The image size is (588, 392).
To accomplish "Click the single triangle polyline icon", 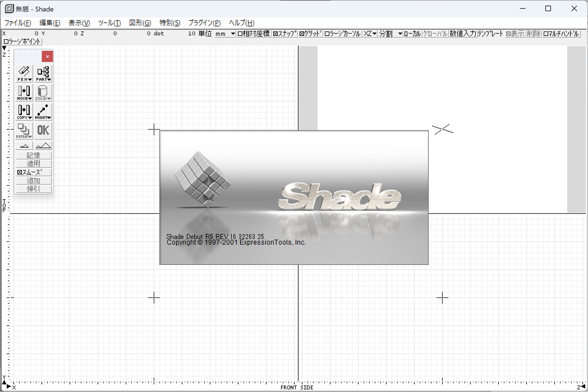I will coord(24,145).
